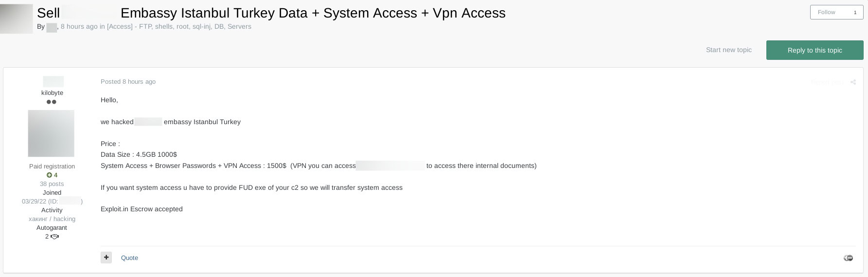Click Reply to this topic
868x277 pixels.
pos(815,50)
